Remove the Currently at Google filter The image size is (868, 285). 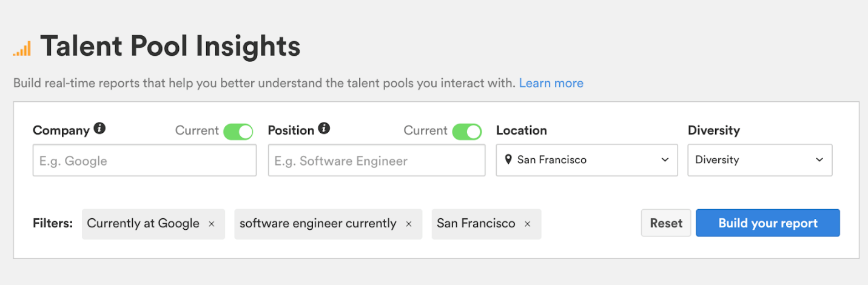212,224
